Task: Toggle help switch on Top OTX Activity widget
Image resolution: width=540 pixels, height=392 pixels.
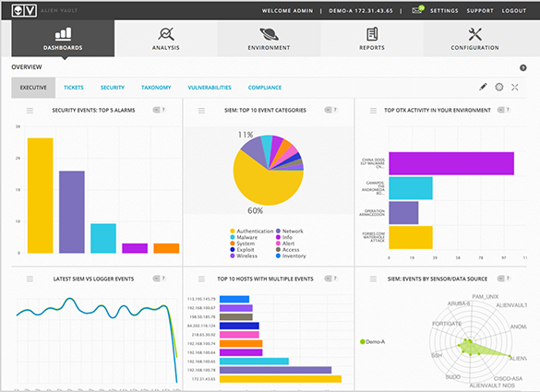Action: (504, 110)
